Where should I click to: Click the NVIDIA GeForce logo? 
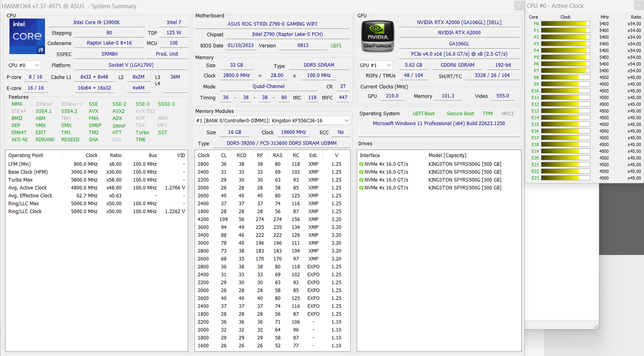point(378,36)
